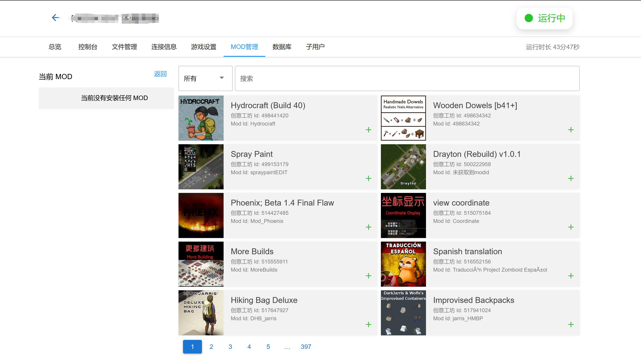Click the Drayton (Rebuild) v1.0.1 title
Screen dimensions: 641x364
(x=477, y=154)
